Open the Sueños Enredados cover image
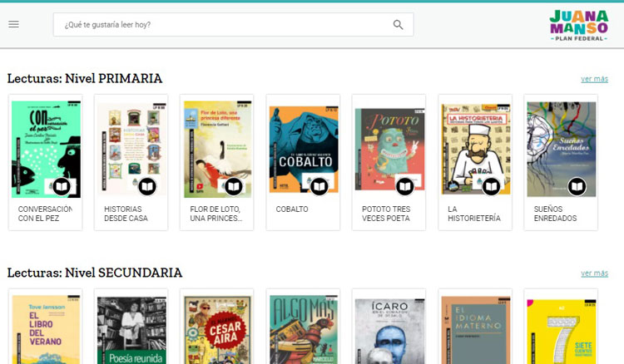624x364 pixels. (562, 149)
